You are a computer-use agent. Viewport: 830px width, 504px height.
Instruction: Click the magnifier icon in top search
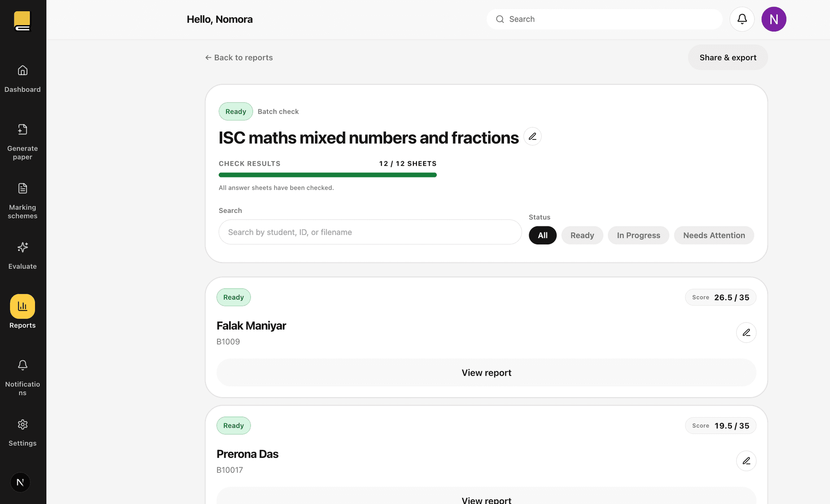tap(500, 19)
